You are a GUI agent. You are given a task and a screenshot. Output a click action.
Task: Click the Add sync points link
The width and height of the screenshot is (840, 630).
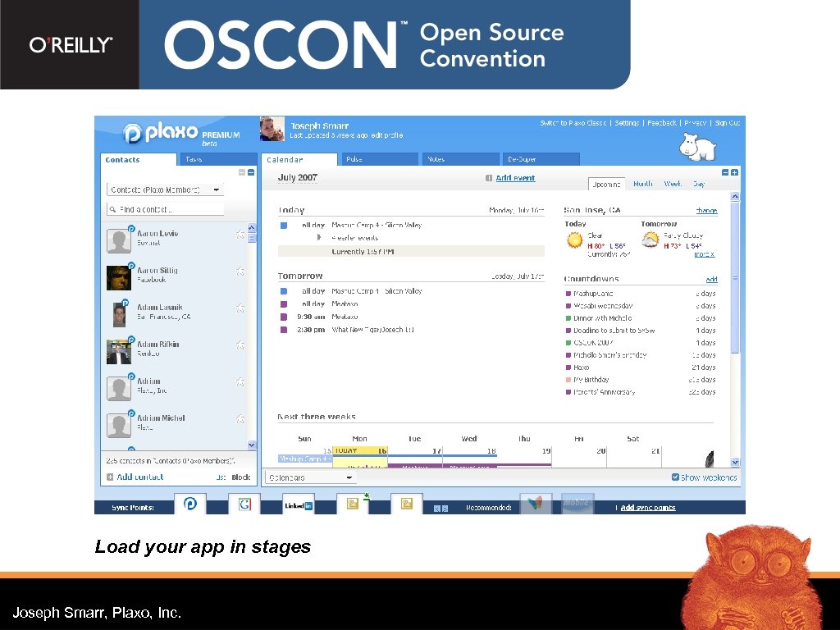coord(648,507)
